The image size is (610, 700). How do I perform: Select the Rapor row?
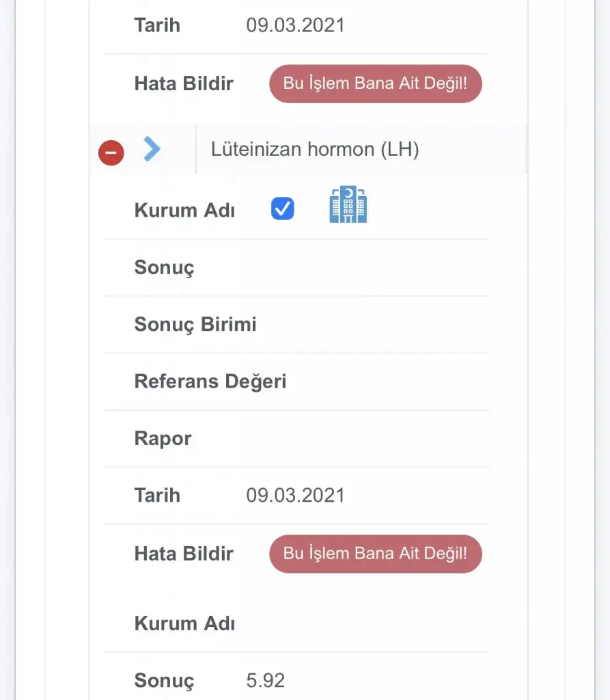coord(163,438)
